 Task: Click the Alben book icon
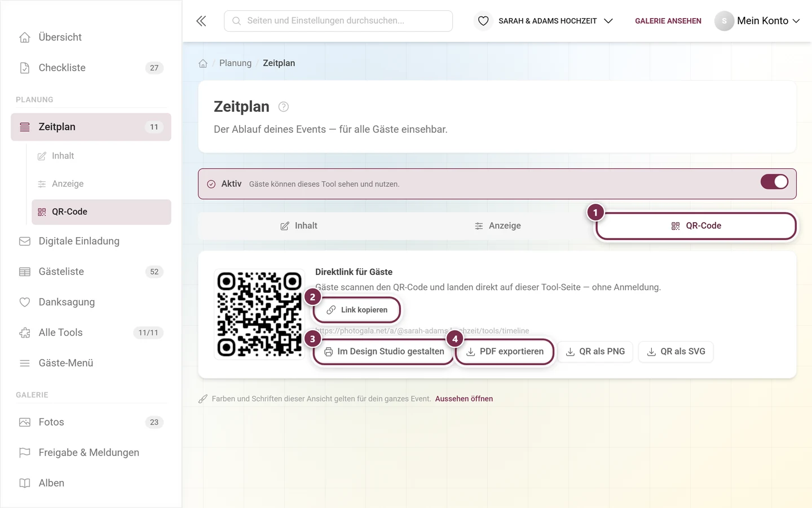click(x=25, y=483)
